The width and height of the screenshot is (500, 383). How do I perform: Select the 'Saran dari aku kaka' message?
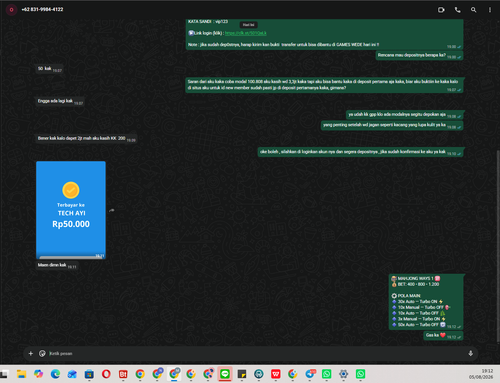324,85
